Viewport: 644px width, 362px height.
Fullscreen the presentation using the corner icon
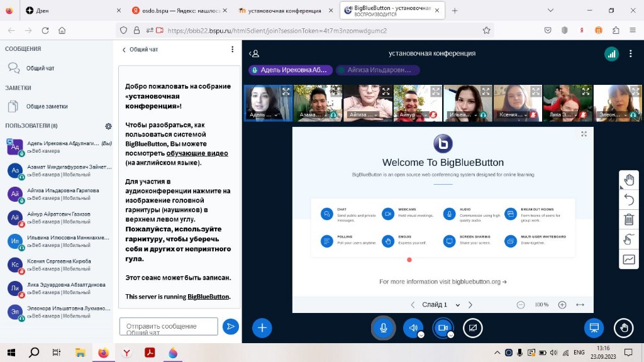pos(584,134)
